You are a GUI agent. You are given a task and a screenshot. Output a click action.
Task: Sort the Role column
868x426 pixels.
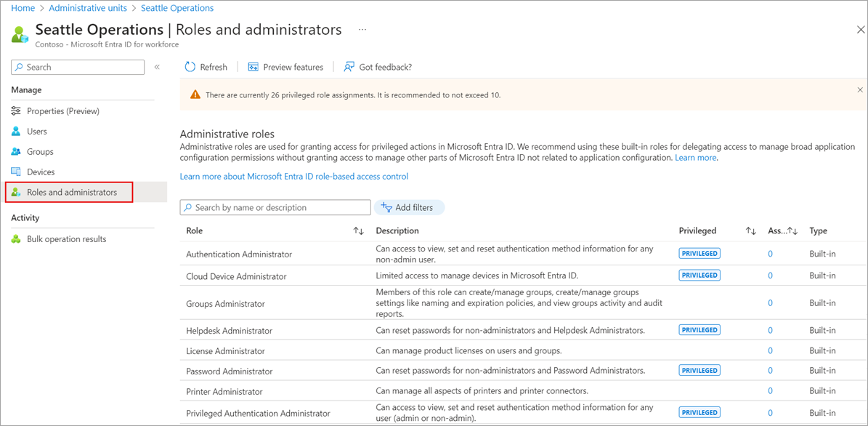click(x=358, y=231)
